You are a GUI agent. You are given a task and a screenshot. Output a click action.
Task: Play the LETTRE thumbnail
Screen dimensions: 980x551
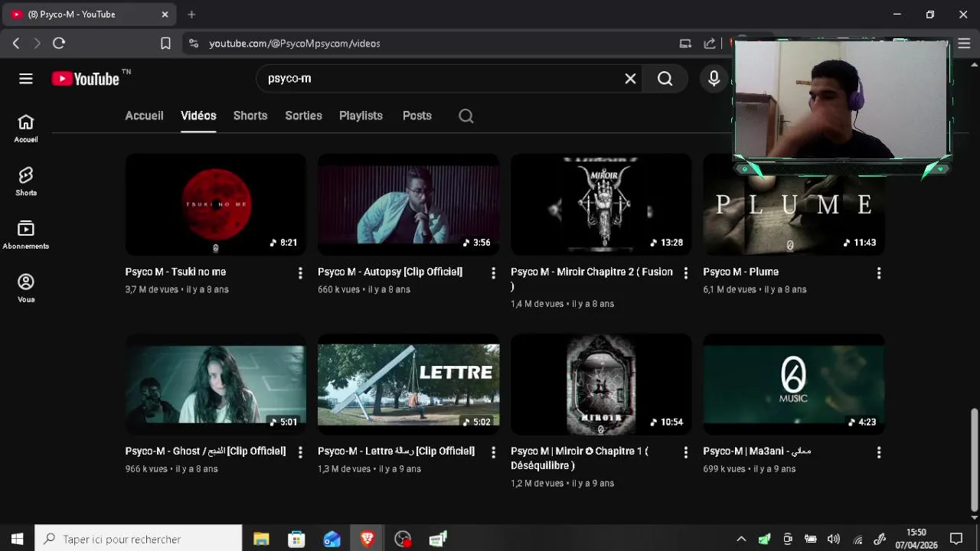click(408, 384)
